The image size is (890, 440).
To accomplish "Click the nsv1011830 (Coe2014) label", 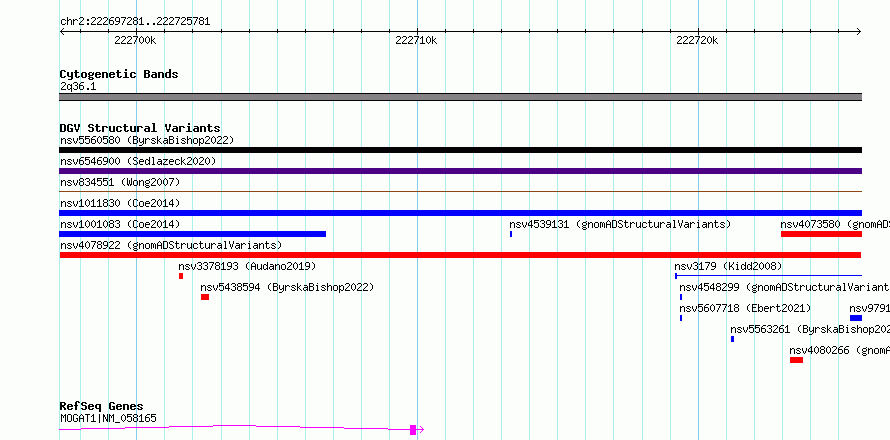I will tap(120, 203).
